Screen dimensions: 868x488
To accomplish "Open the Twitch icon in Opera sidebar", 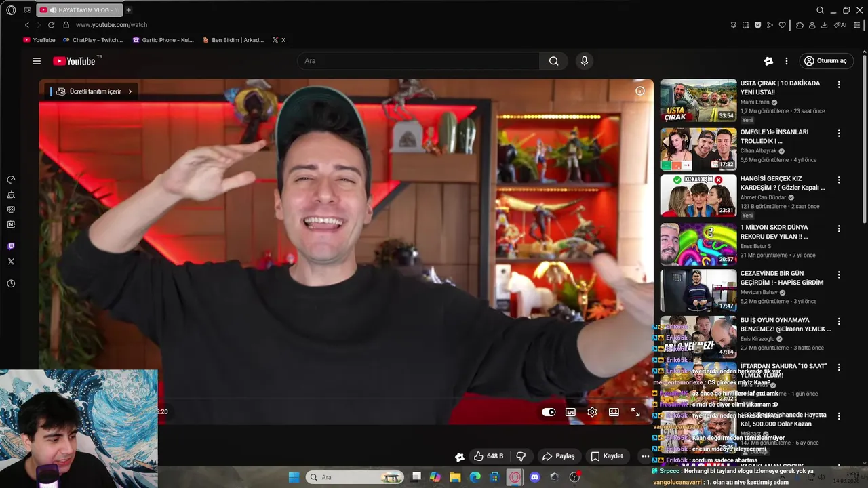I will [11, 247].
